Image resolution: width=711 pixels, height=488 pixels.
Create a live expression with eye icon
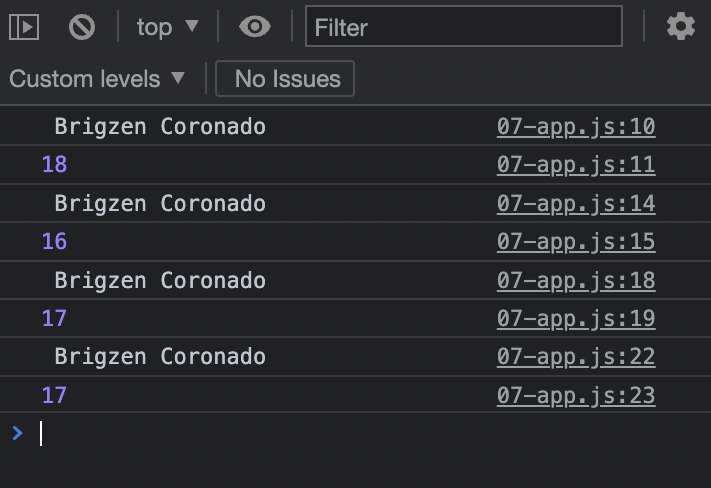255,27
